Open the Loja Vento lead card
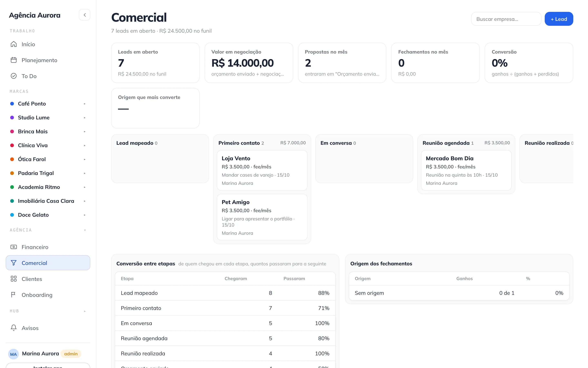The width and height of the screenshot is (588, 368). coord(262,170)
